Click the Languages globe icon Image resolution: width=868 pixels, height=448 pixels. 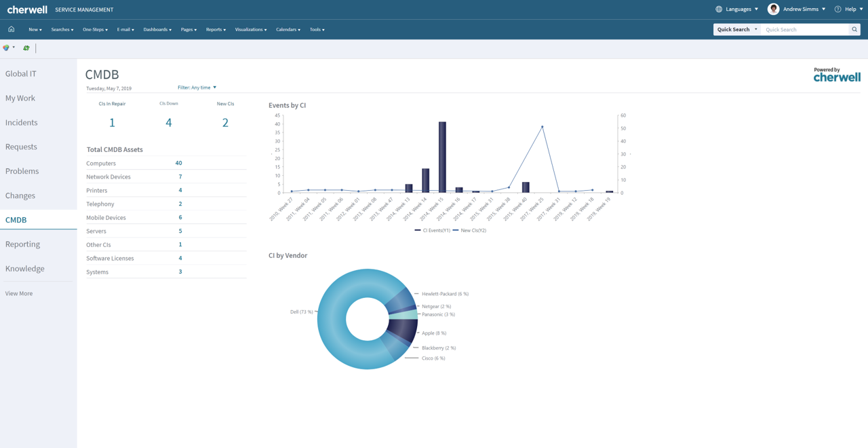click(719, 10)
